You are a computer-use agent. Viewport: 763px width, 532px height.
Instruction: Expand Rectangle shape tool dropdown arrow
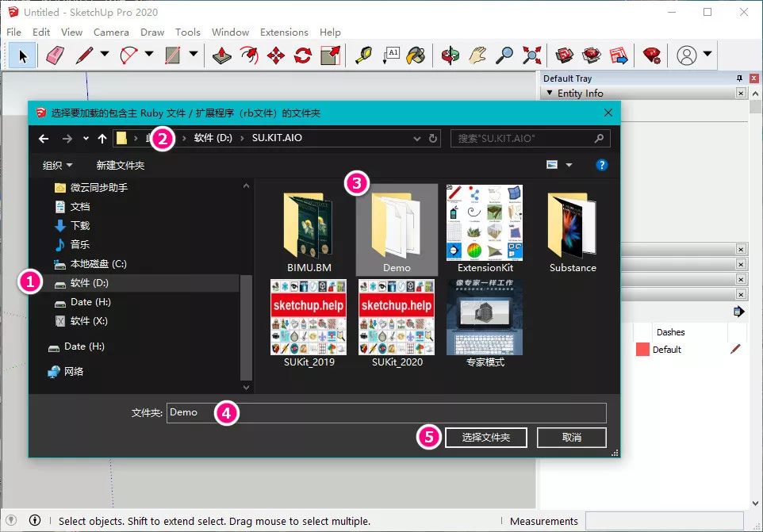point(194,53)
